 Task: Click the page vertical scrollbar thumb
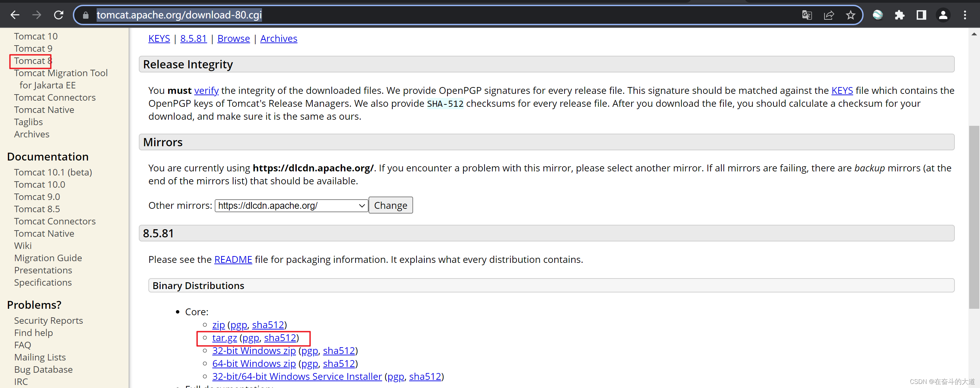974,217
